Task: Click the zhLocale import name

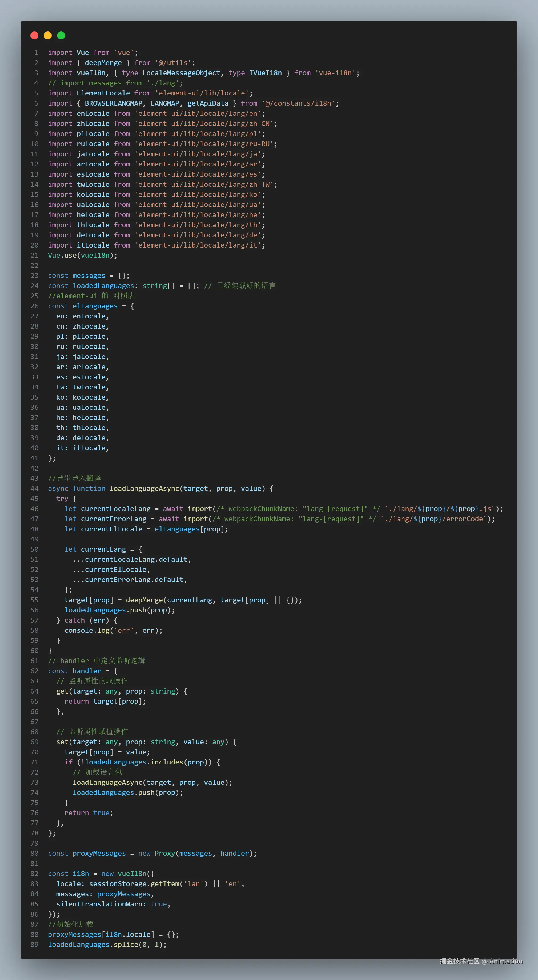Action: tap(93, 124)
